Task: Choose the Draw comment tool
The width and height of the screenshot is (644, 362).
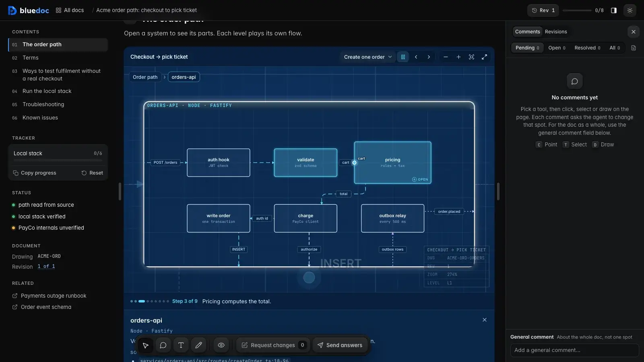Action: [x=603, y=145]
